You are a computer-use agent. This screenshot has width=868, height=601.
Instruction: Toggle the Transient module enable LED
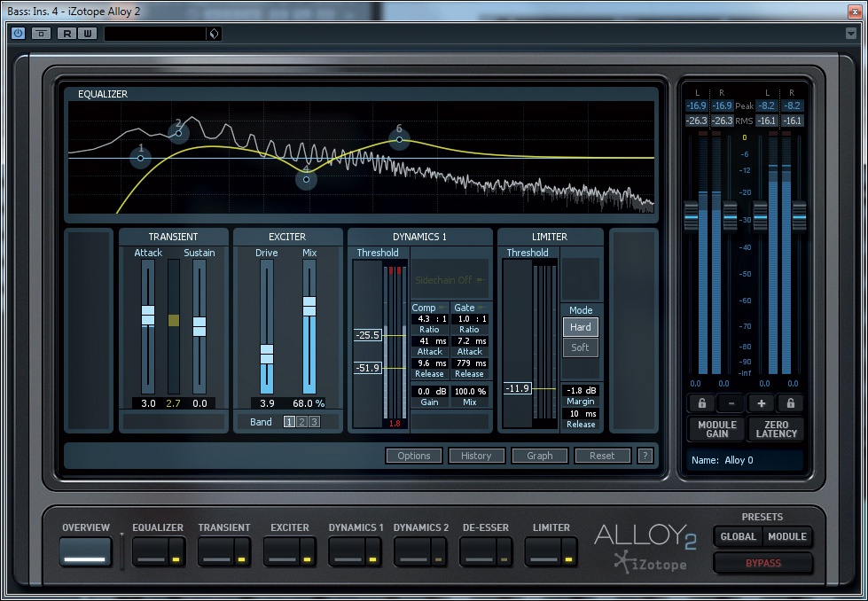[x=242, y=559]
